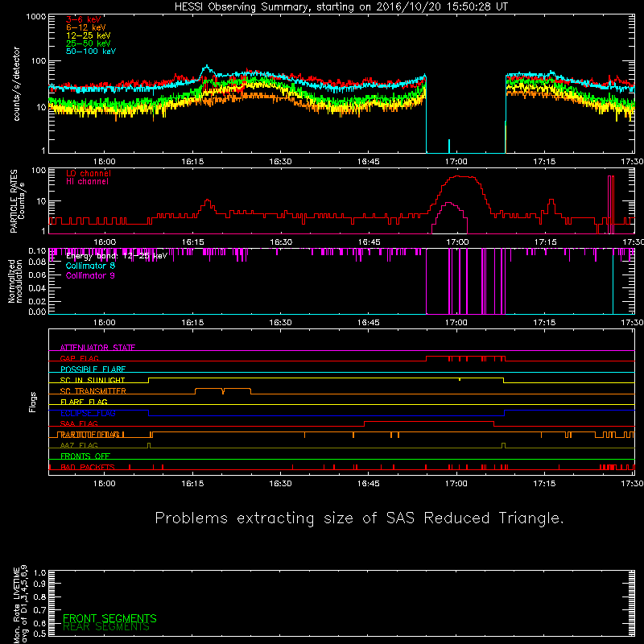Click the Energy band: 12-25 keV label
The width and height of the screenshot is (644, 644).
pyautogui.click(x=116, y=256)
